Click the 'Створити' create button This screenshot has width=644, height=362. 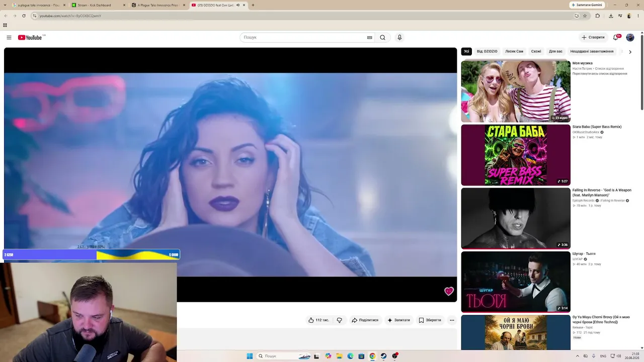pyautogui.click(x=593, y=38)
